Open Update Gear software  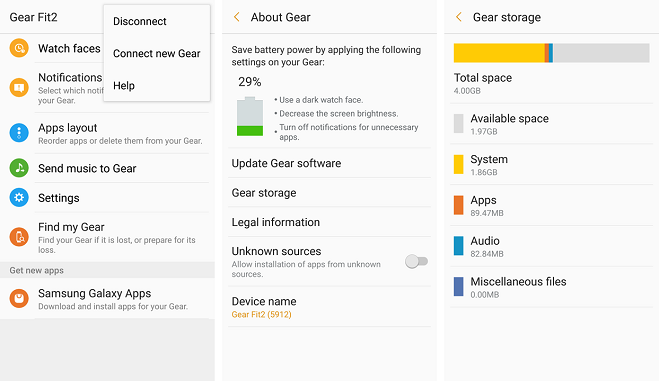(x=330, y=163)
